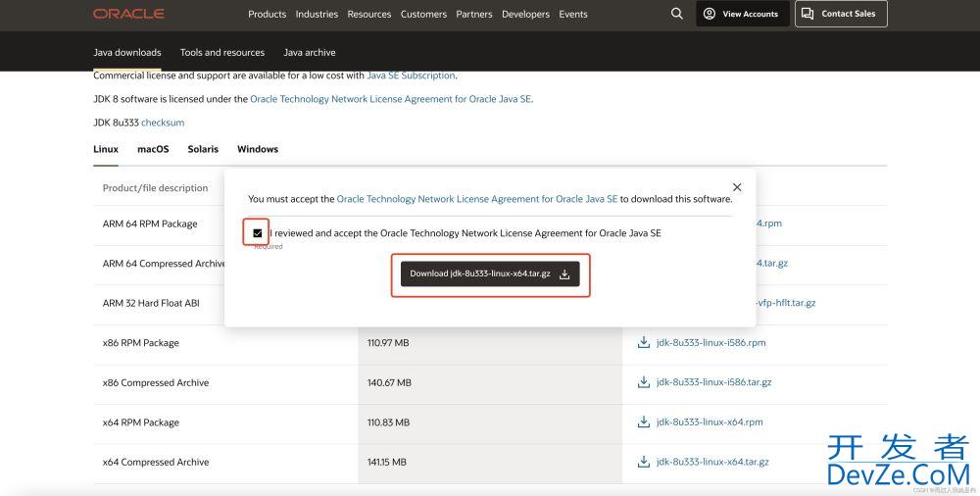Click the Contact Sales button
Image resolution: width=980 pixels, height=496 pixels.
(x=841, y=14)
